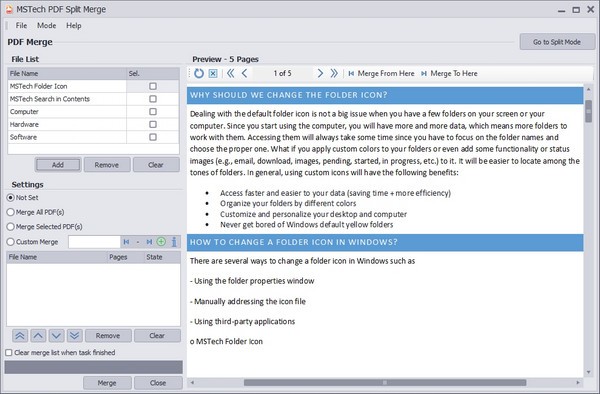The image size is (600, 394).
Task: Click the preview scroll down arrow
Action: click(x=589, y=372)
